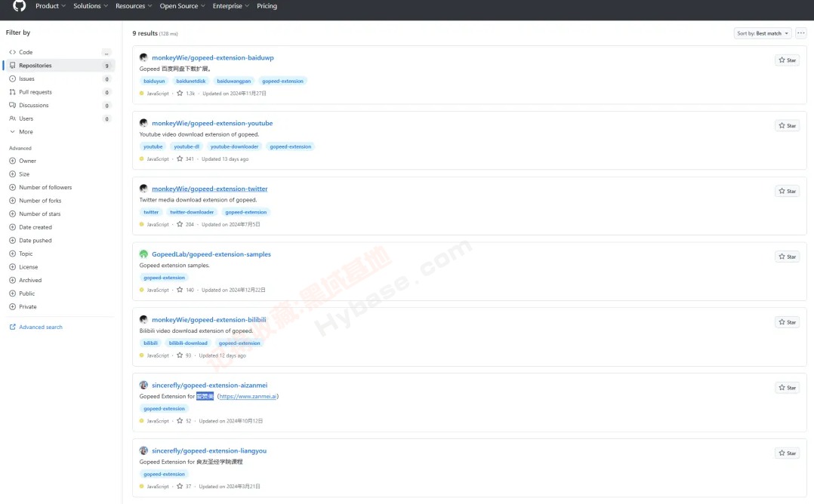Viewport: 814px width, 504px height.
Task: Open the GitHub logo home link
Action: point(19,6)
